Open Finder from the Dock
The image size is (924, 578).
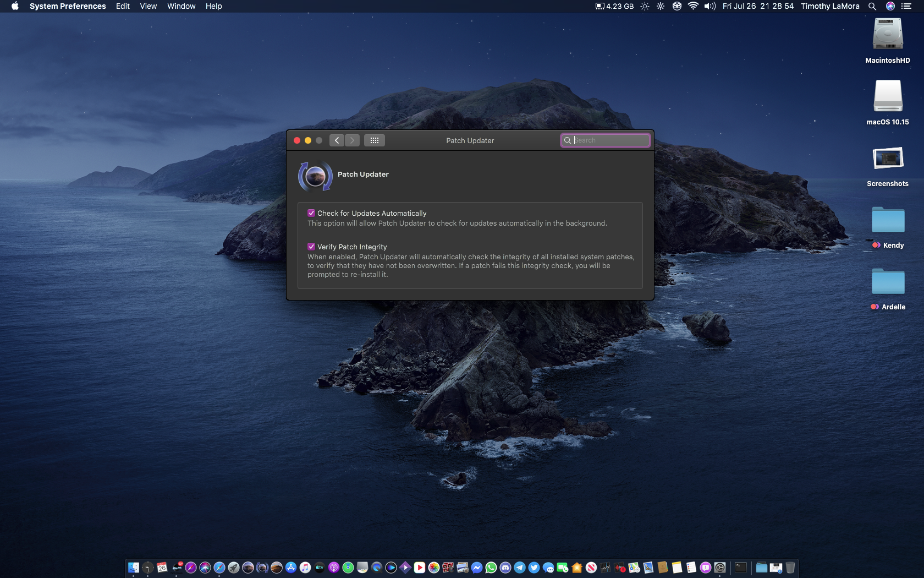(x=134, y=568)
